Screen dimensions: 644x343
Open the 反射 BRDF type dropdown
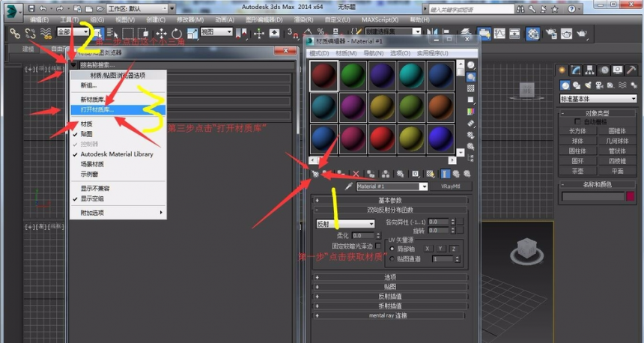coord(345,224)
